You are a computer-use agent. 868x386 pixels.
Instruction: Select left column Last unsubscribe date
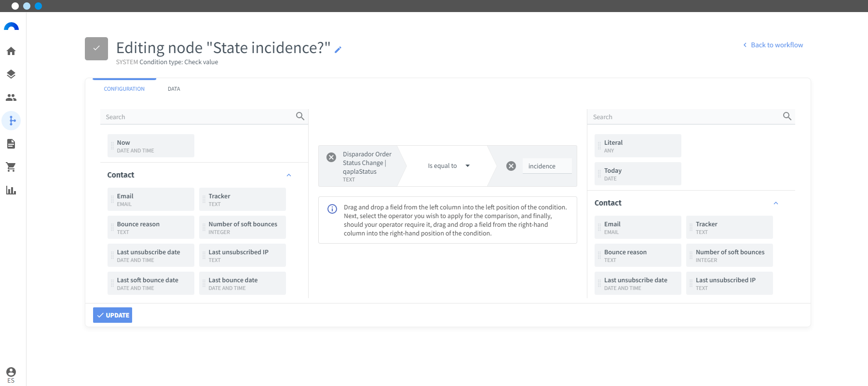(x=151, y=255)
